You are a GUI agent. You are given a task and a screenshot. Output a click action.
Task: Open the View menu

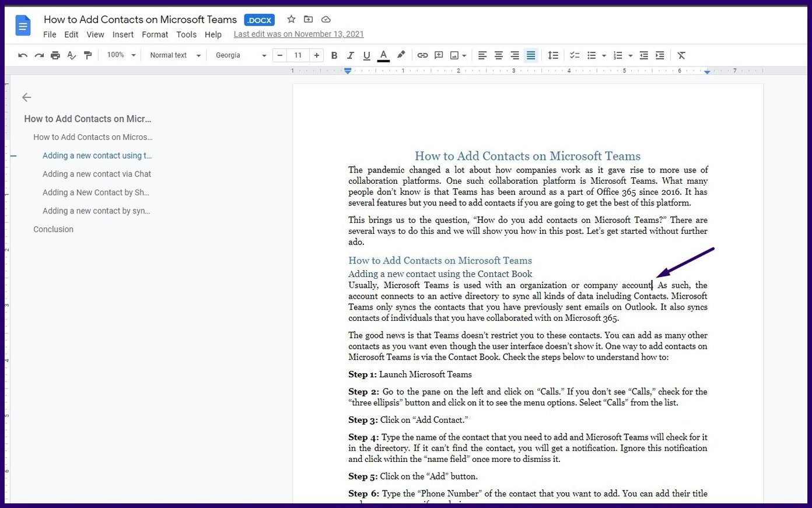(x=96, y=34)
